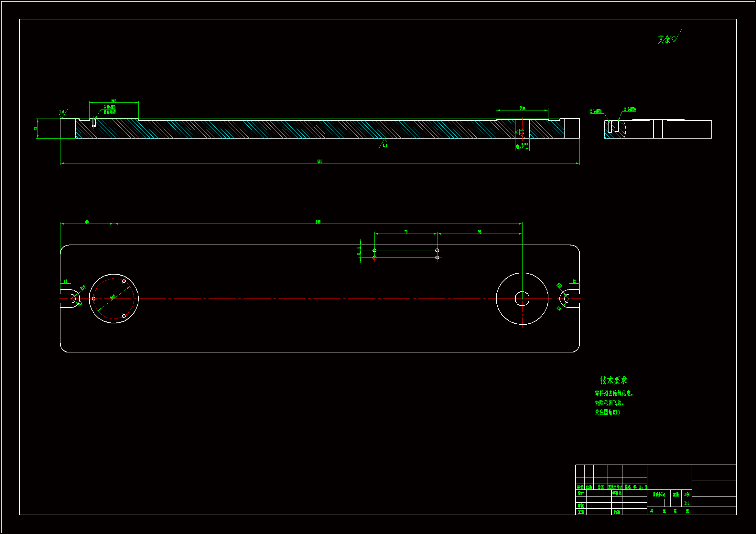Select the 22 thickness dimension at left
The height and width of the screenshot is (534, 756).
(36, 129)
